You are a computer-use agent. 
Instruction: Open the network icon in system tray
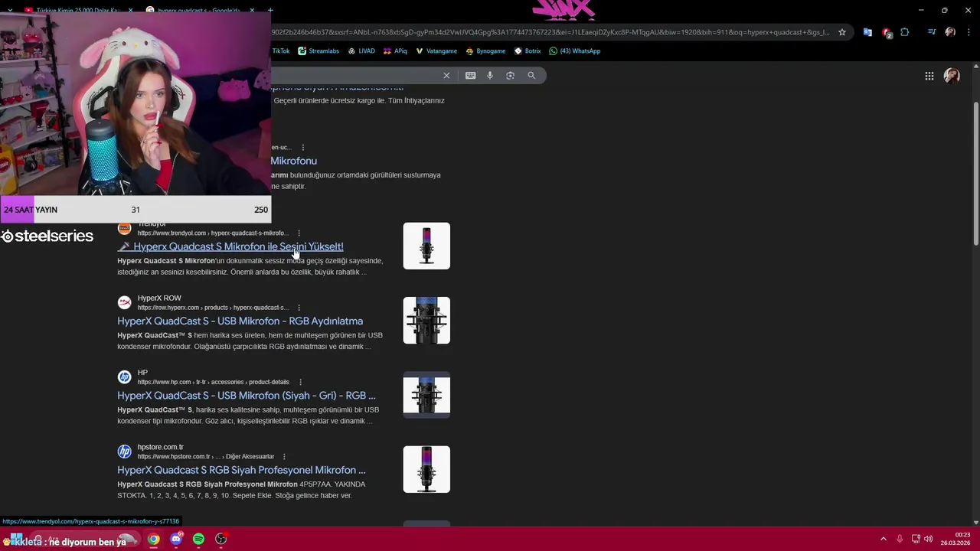pyautogui.click(x=915, y=539)
